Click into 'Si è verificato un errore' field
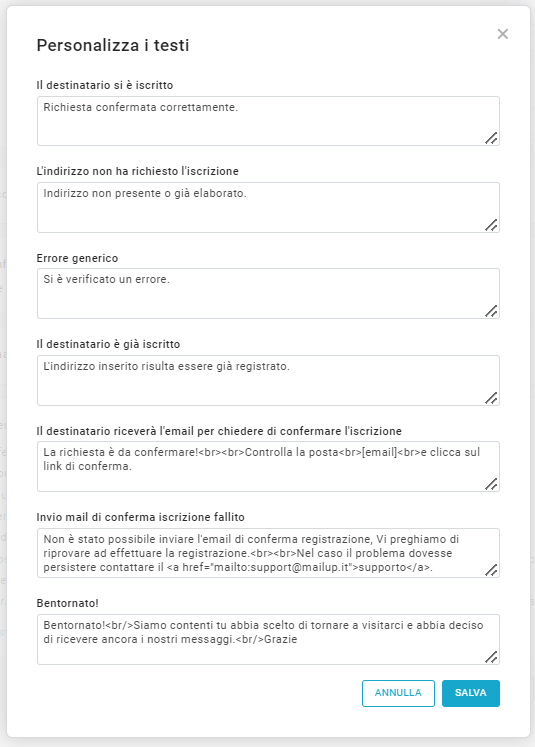This screenshot has width=535, height=747. pos(268,293)
